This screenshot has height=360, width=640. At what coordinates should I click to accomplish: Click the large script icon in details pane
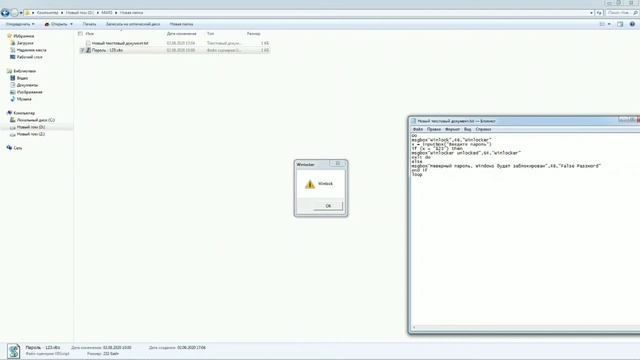13,351
